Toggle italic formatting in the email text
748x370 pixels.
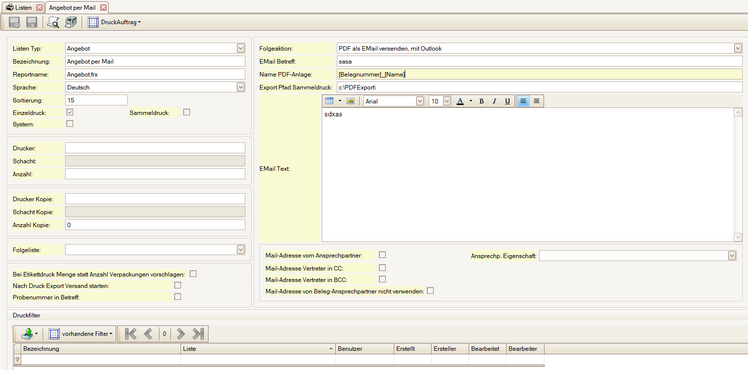(494, 101)
